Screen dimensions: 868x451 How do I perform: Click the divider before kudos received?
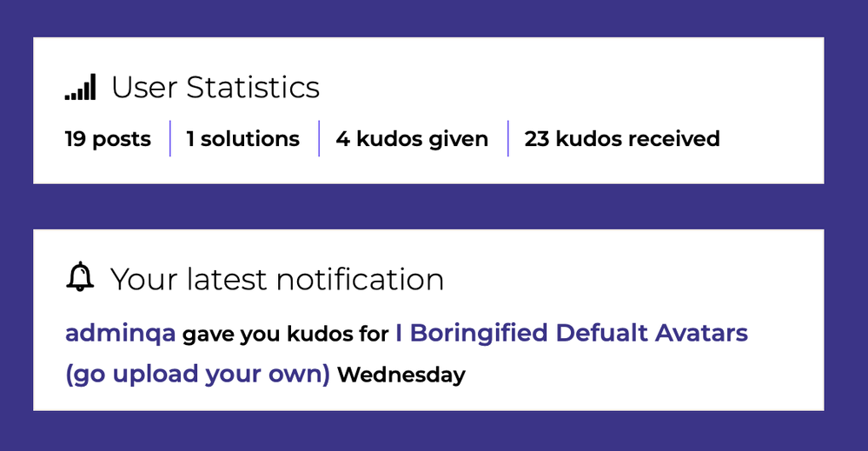coord(507,138)
